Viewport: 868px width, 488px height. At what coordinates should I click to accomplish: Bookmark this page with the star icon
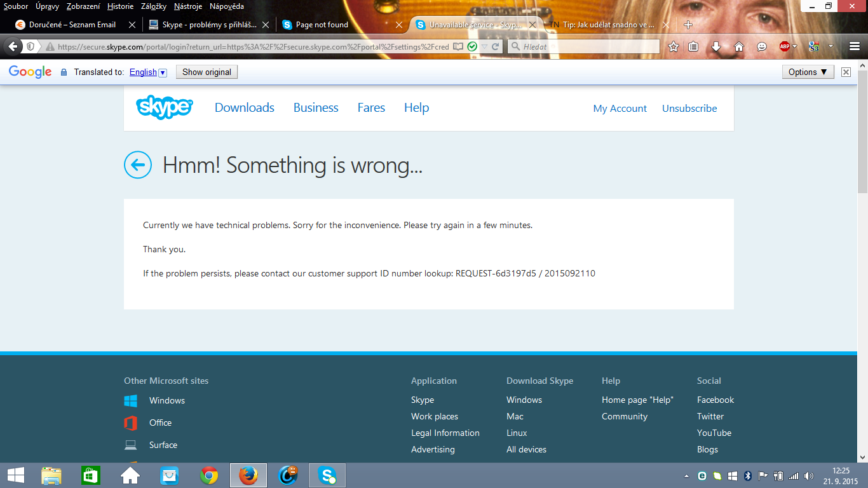674,46
